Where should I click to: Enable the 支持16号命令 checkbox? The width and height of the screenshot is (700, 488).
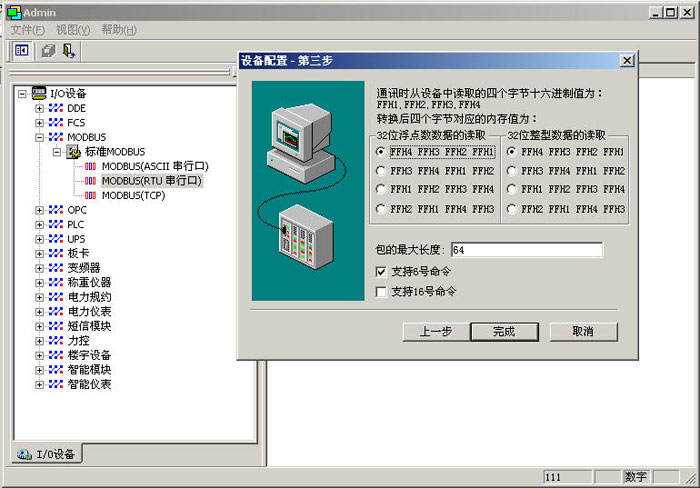click(380, 292)
